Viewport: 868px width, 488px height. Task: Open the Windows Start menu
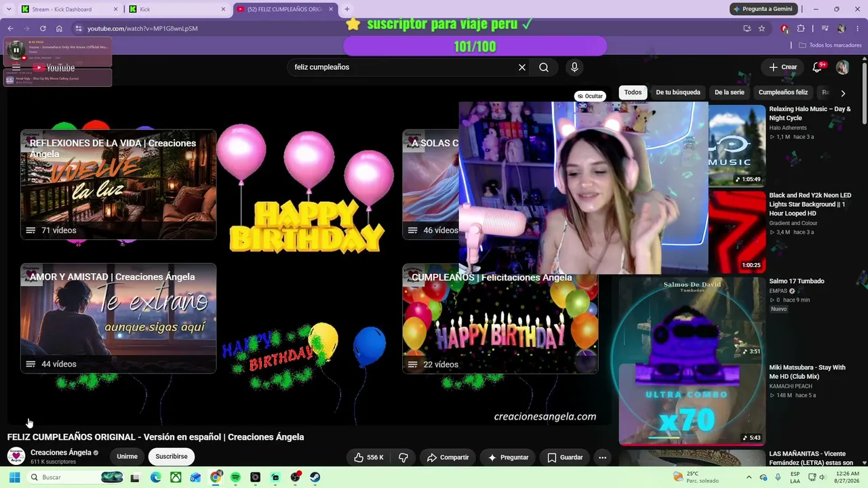(x=14, y=477)
